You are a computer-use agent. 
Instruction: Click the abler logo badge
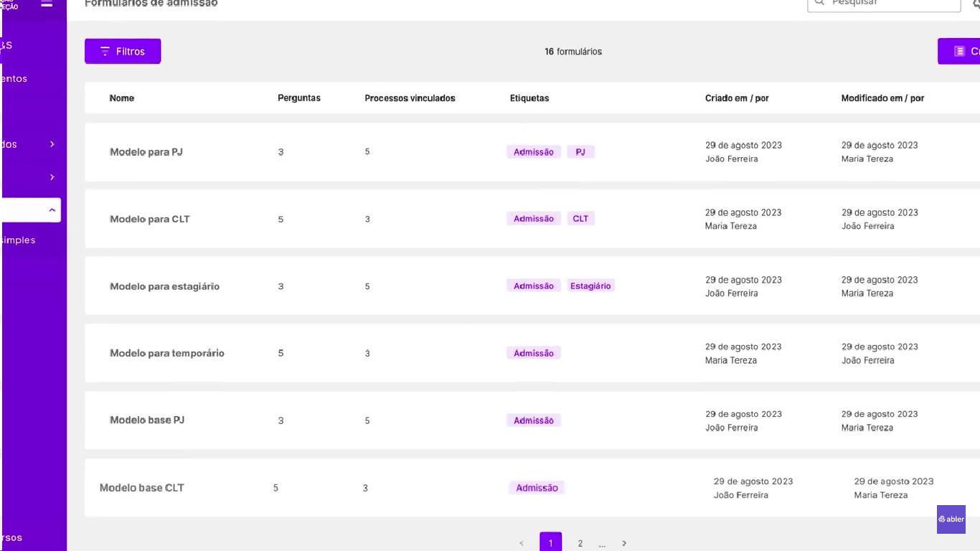[x=951, y=519]
